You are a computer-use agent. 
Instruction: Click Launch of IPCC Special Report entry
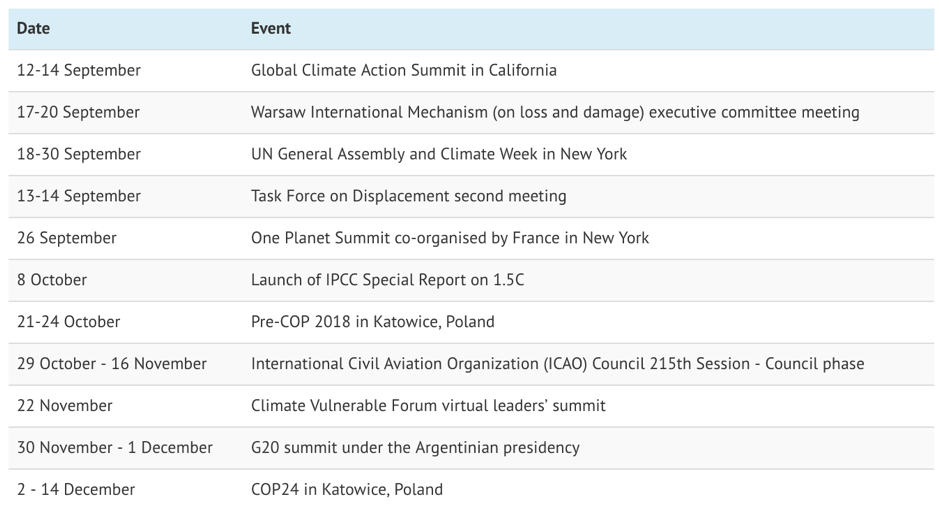click(387, 280)
